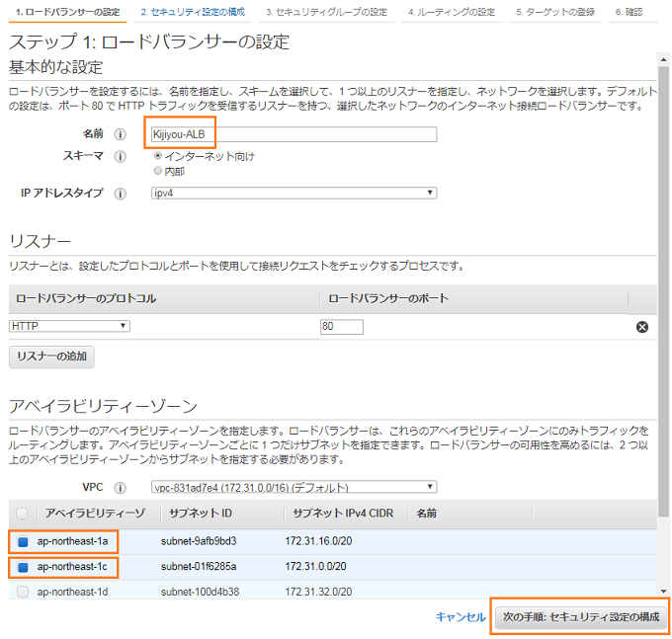Click the ロードバランサーのポート column header
672x639 pixels.
(388, 298)
